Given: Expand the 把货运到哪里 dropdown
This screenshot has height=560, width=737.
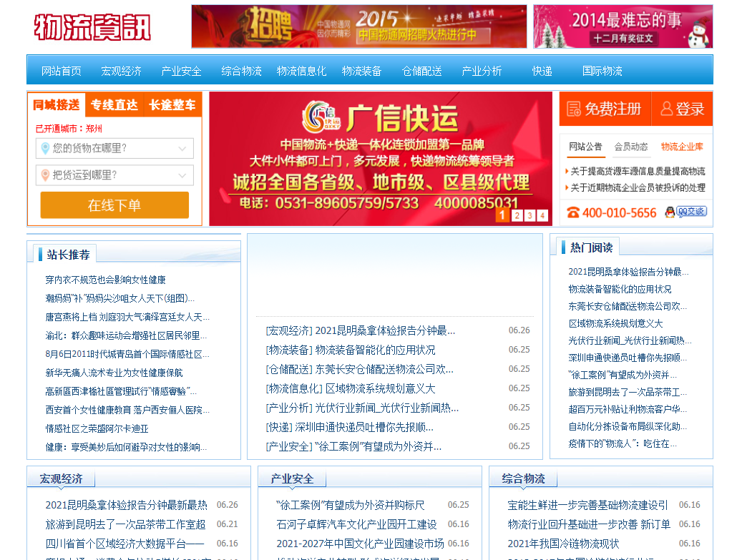Looking at the screenshot, I should (x=114, y=175).
